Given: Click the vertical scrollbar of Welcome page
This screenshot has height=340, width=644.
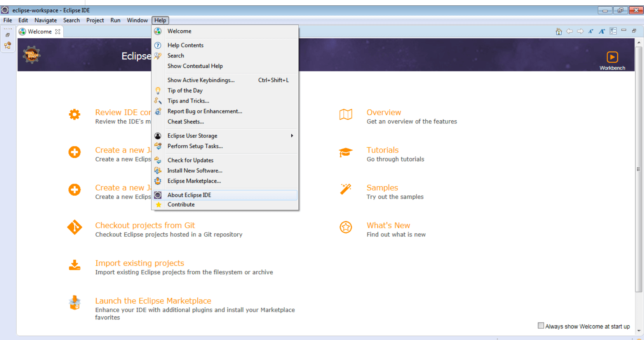Looking at the screenshot, I should point(639,169).
